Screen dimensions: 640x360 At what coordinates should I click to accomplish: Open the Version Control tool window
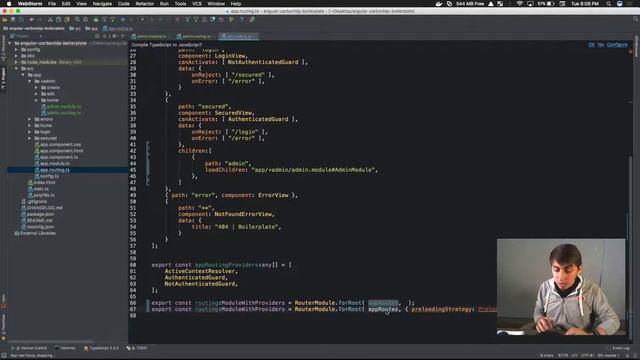[x=30, y=348]
